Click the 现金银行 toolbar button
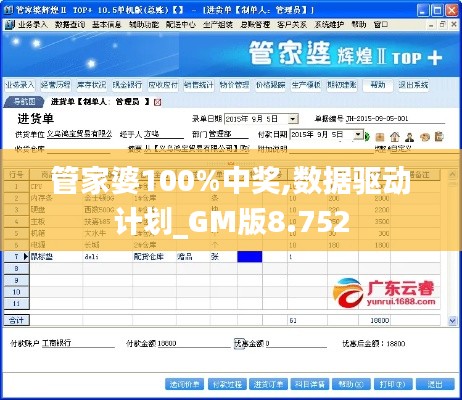This screenshot has width=462, height=400. 127,85
